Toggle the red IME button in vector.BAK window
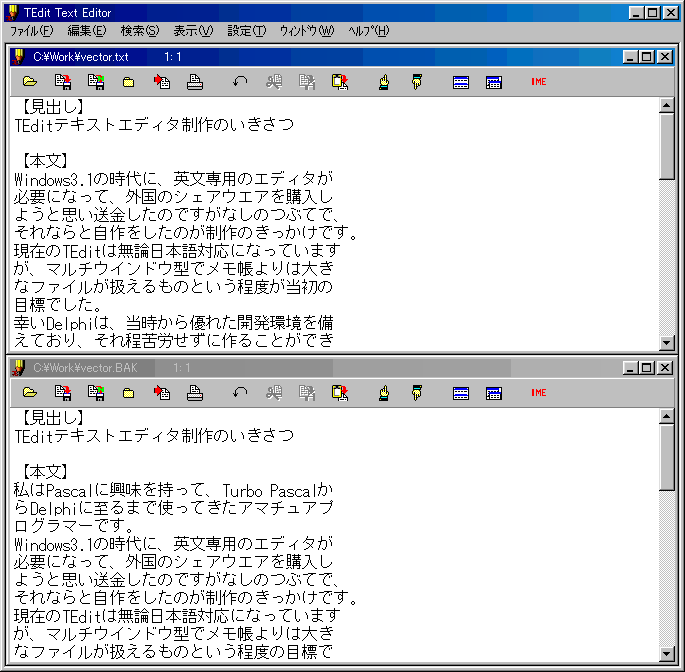The height and width of the screenshot is (672, 685). pos(539,393)
